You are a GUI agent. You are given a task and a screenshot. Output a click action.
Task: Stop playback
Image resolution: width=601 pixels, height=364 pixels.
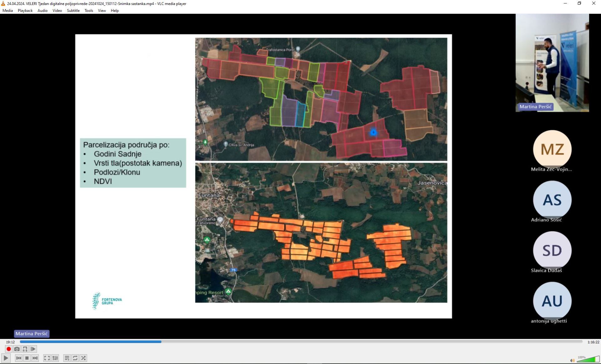coord(27,358)
